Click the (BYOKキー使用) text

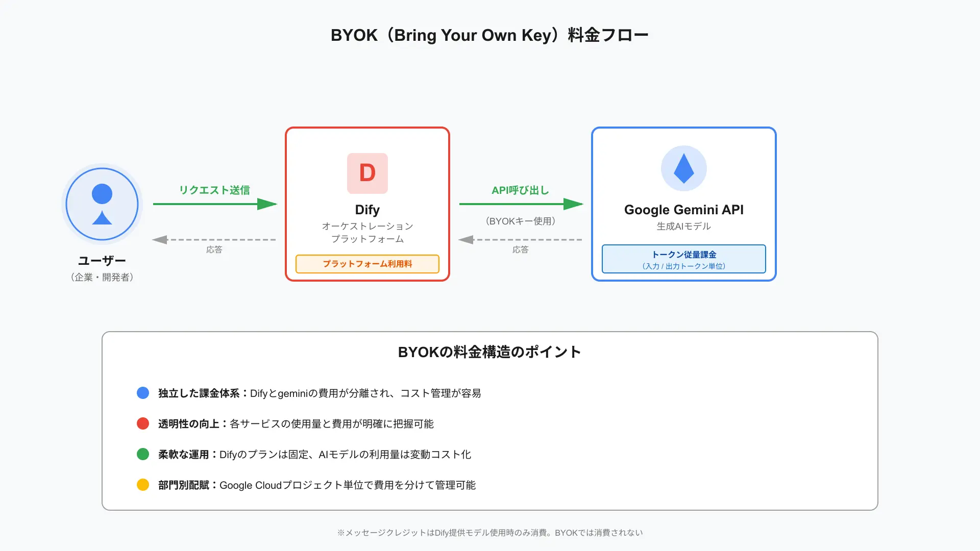520,221
